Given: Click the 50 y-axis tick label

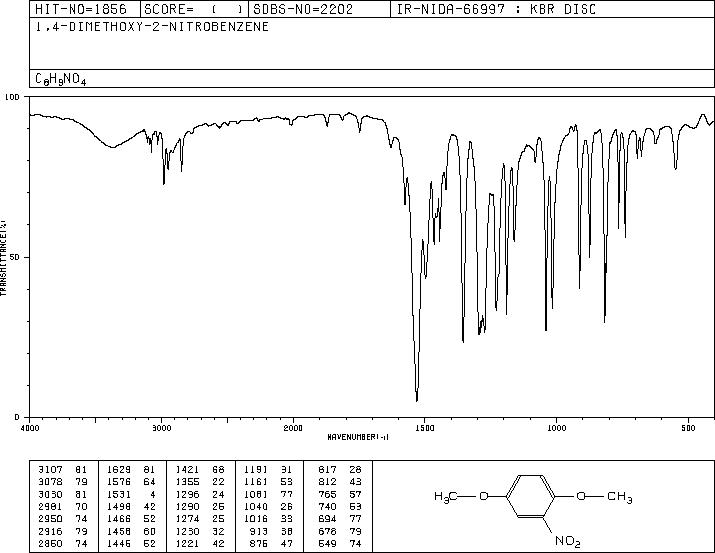Looking at the screenshot, I should 16,257.
